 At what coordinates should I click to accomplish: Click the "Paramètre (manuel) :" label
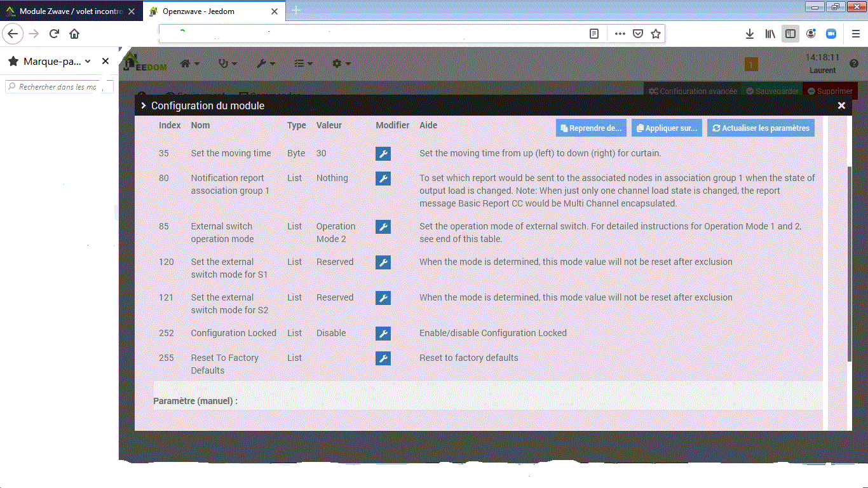(x=196, y=402)
